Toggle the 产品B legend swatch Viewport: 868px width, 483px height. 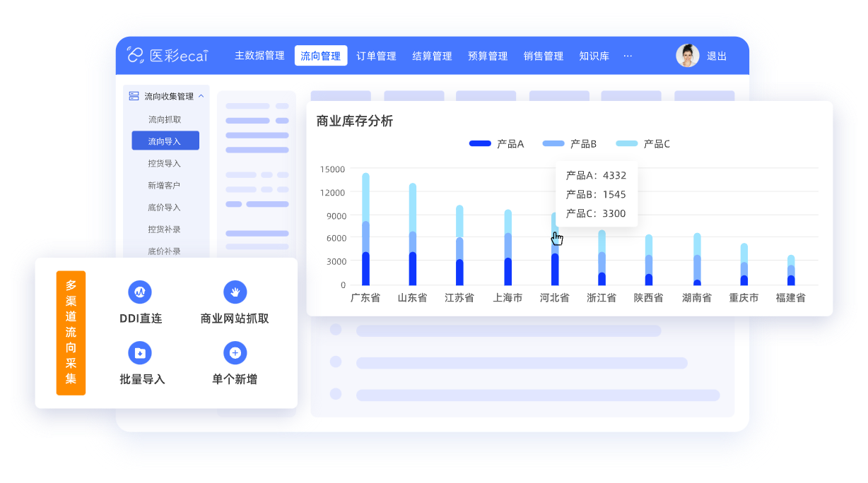(x=553, y=143)
